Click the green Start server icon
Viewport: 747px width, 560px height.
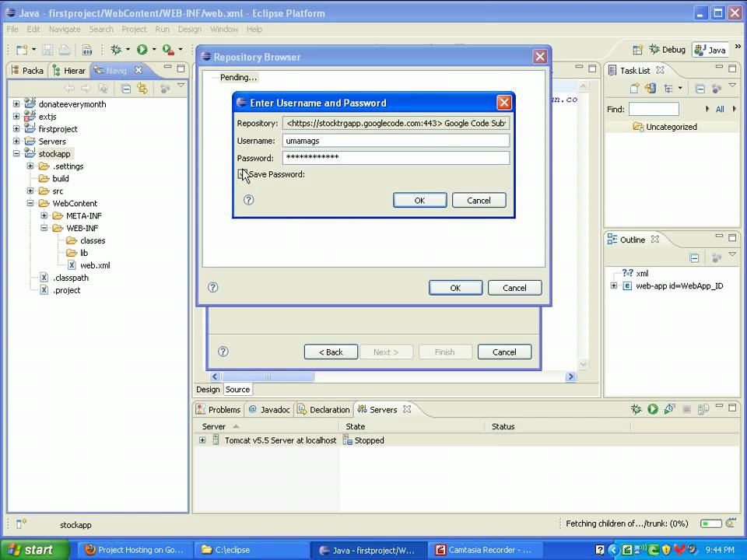(x=653, y=409)
